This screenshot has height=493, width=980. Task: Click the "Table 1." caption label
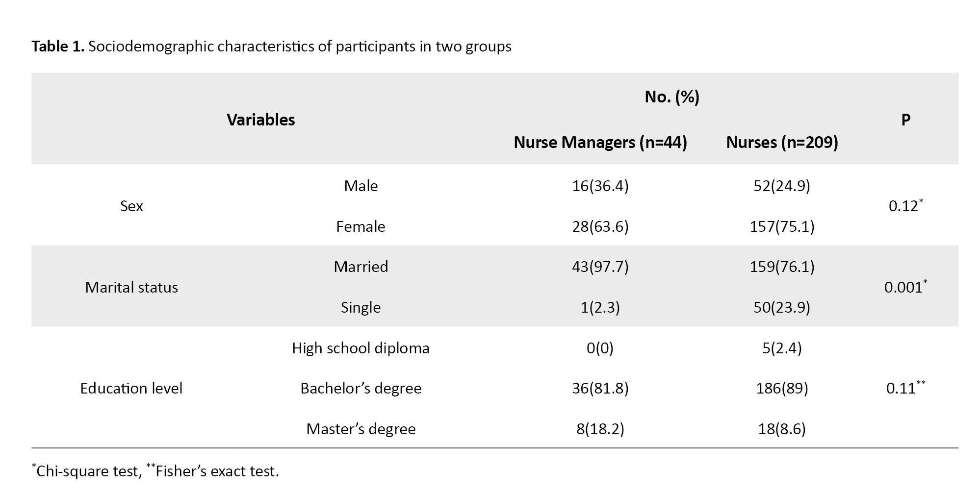(x=58, y=47)
